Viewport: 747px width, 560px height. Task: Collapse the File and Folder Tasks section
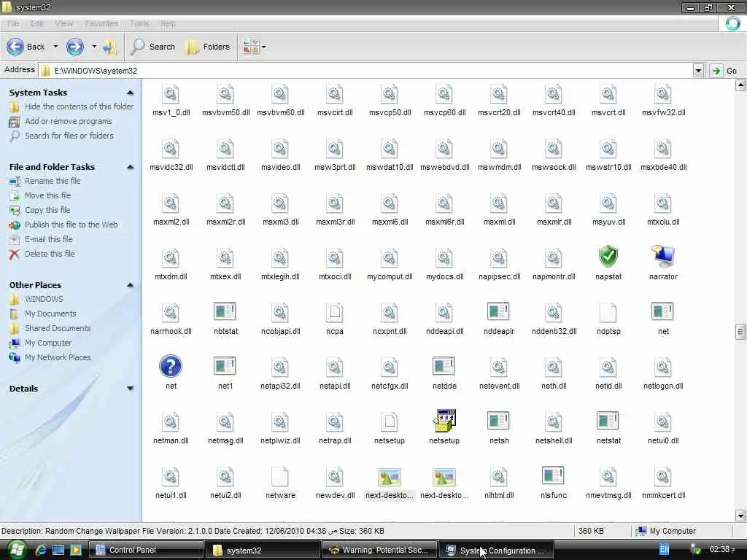130,167
